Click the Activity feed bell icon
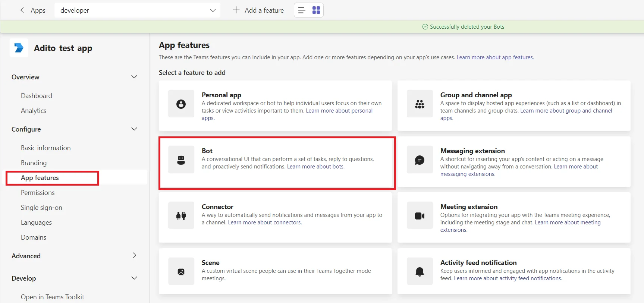This screenshot has width=644, height=303. click(420, 272)
